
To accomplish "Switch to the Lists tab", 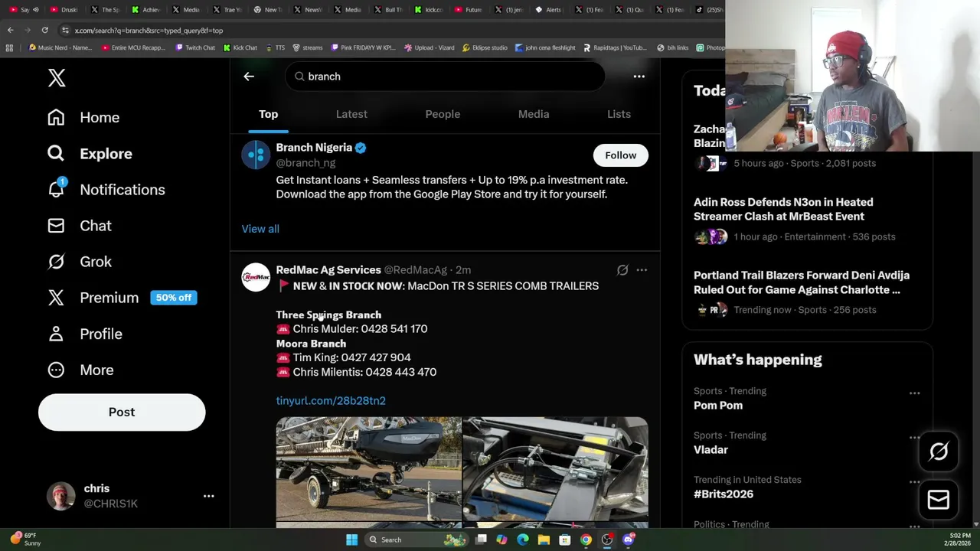I will (619, 114).
